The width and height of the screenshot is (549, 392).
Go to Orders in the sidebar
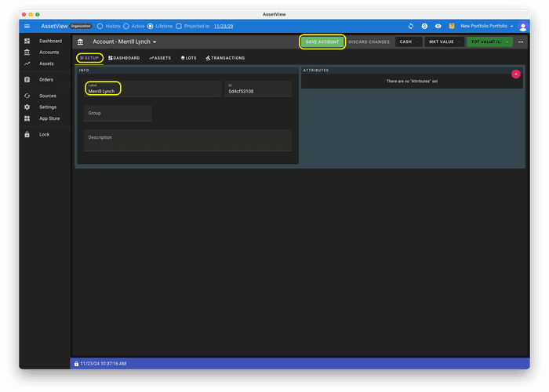(x=45, y=79)
